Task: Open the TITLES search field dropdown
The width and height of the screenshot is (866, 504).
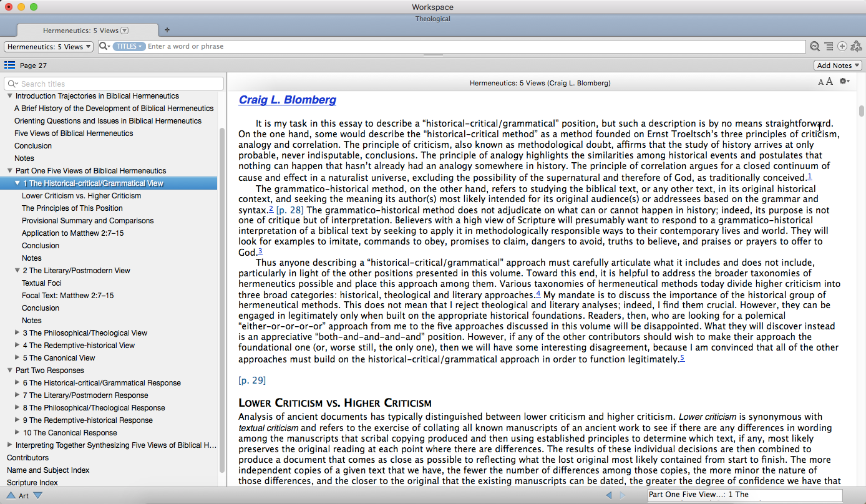Action: (x=129, y=46)
